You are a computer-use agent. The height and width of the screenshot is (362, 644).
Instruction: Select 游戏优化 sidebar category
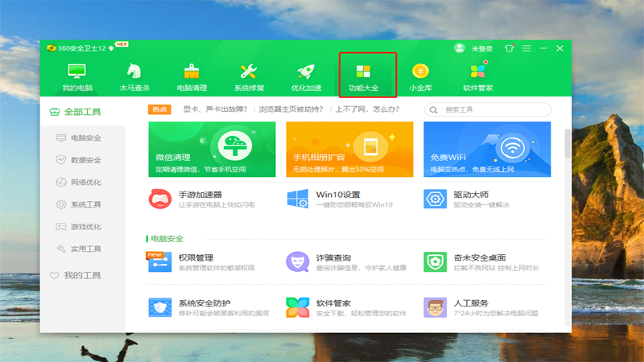point(85,227)
